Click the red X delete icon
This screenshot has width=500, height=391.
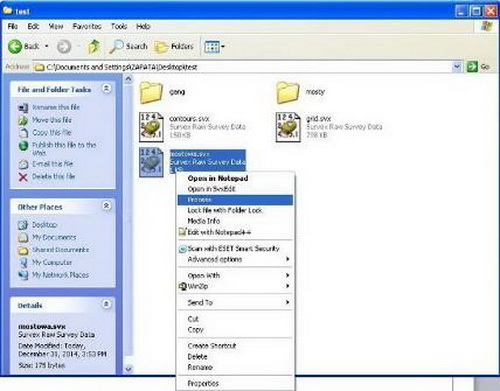23,177
